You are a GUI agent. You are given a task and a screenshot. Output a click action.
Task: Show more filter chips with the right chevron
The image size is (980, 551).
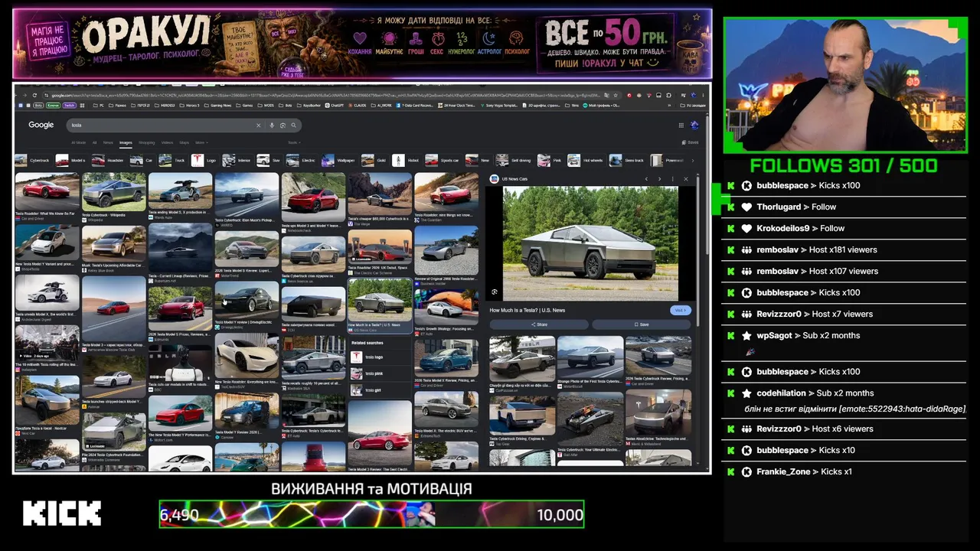693,161
